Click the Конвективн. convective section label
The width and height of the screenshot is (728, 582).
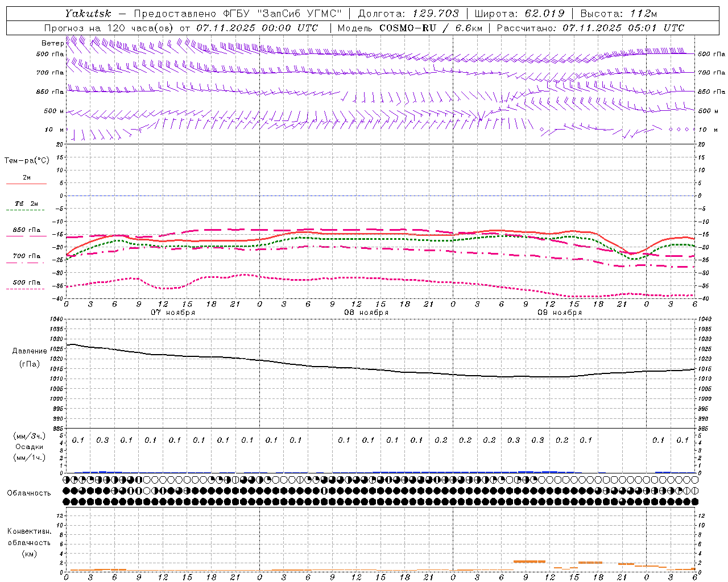pyautogui.click(x=29, y=531)
